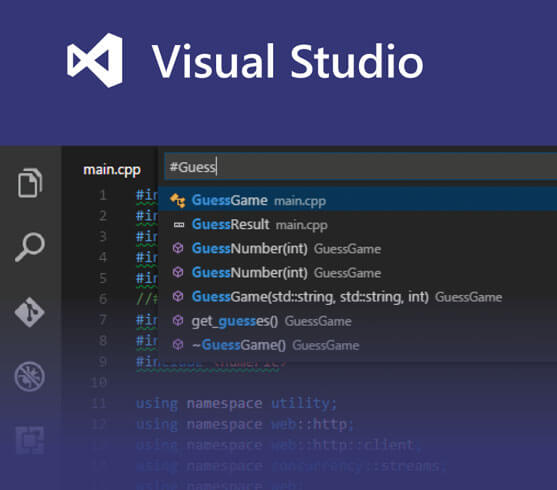The image size is (557, 490).
Task: Click the enum icon beside GuessResult
Action: 179,225
